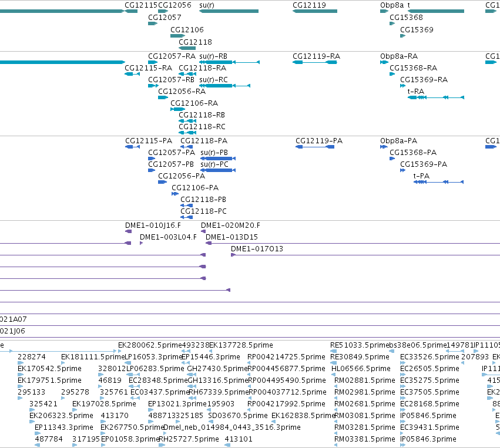Click the CG12115-RA transcript label
This screenshot has width=500, height=448.
pyautogui.click(x=148, y=68)
